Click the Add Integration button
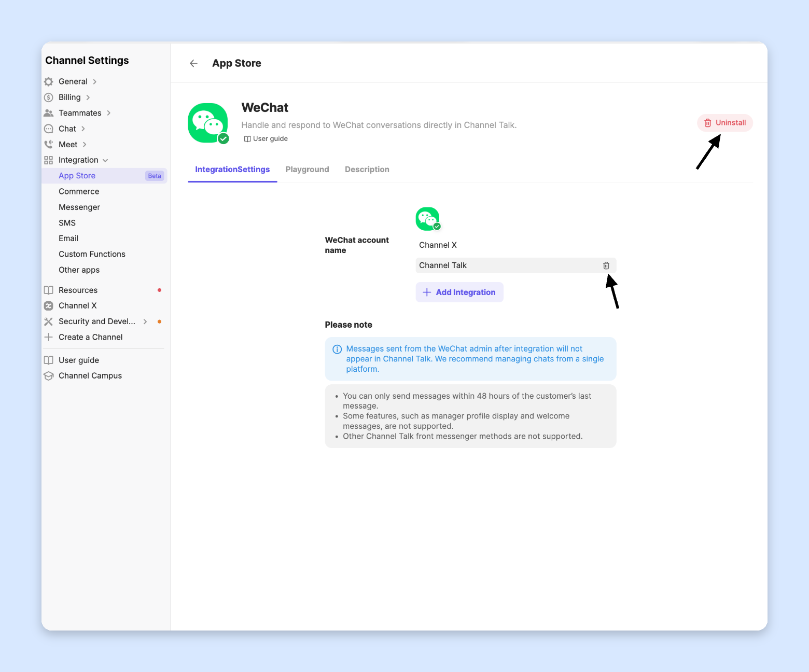Screen dimensions: 809x672 click(459, 292)
